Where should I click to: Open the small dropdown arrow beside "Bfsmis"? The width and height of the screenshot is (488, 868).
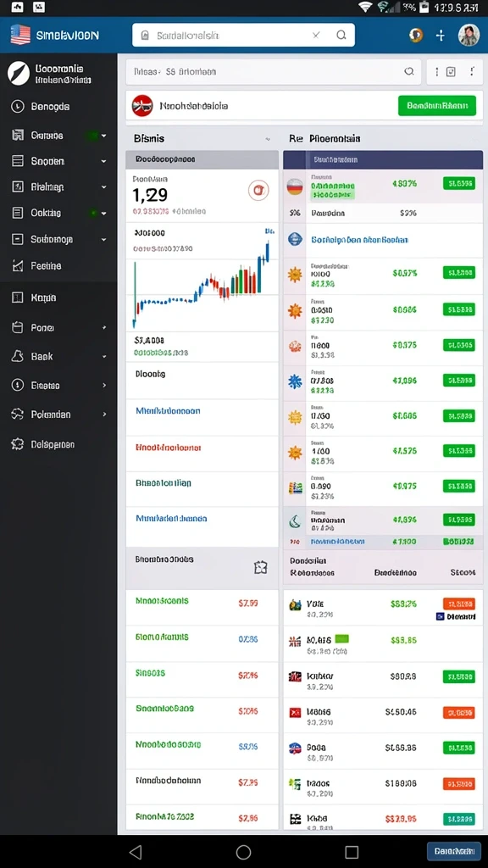click(268, 139)
